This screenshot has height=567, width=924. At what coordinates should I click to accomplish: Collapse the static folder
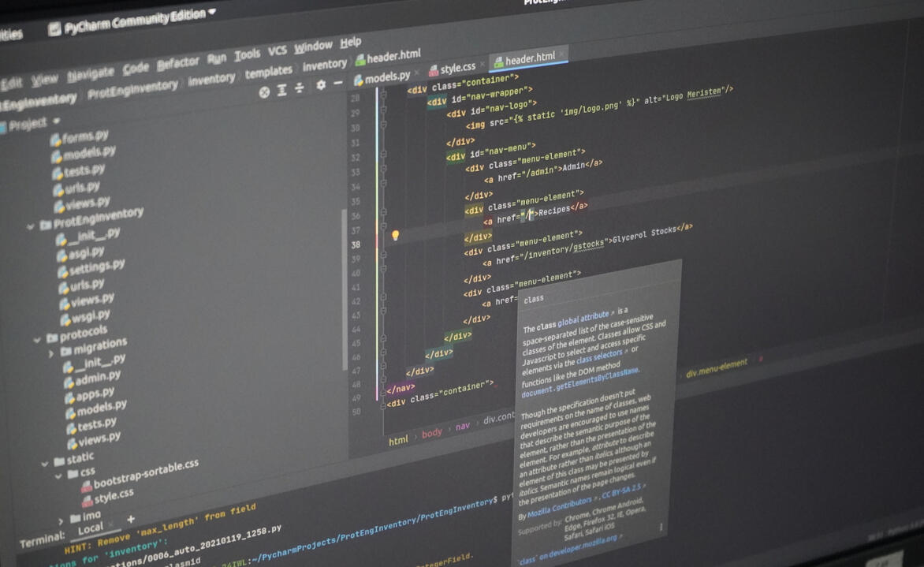(x=45, y=463)
